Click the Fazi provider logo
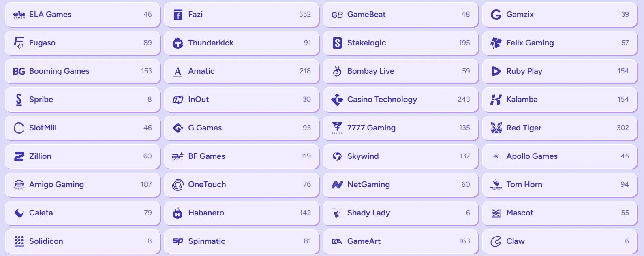This screenshot has width=644, height=256. [x=178, y=15]
